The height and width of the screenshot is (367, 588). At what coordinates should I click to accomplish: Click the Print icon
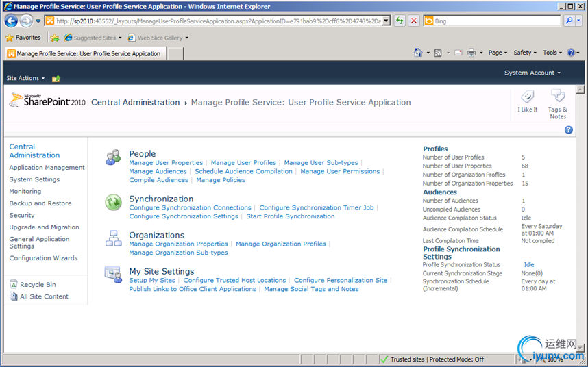(x=471, y=53)
